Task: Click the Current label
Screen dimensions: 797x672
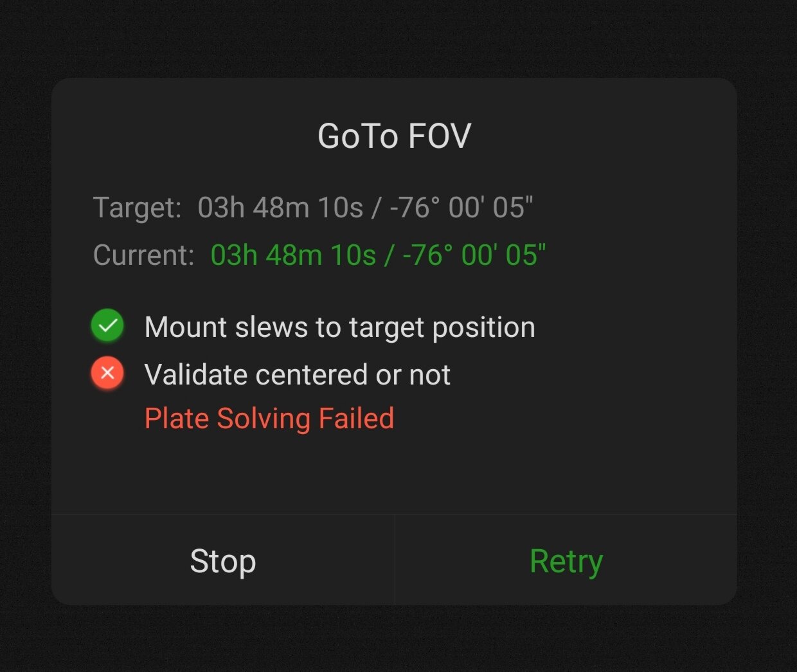Action: 143,255
